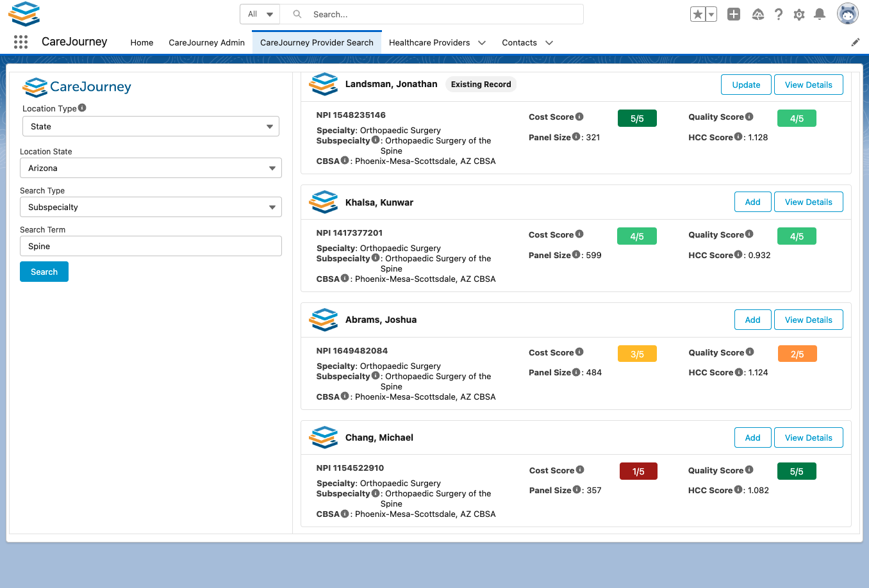Click the CareJourney app name label
The height and width of the screenshot is (588, 869).
74,42
